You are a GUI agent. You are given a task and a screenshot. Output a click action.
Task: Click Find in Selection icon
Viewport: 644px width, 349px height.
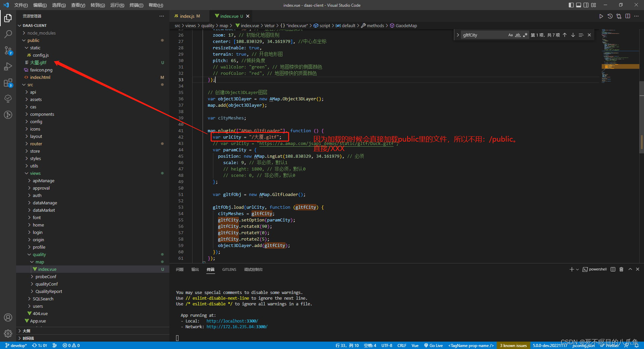point(581,35)
